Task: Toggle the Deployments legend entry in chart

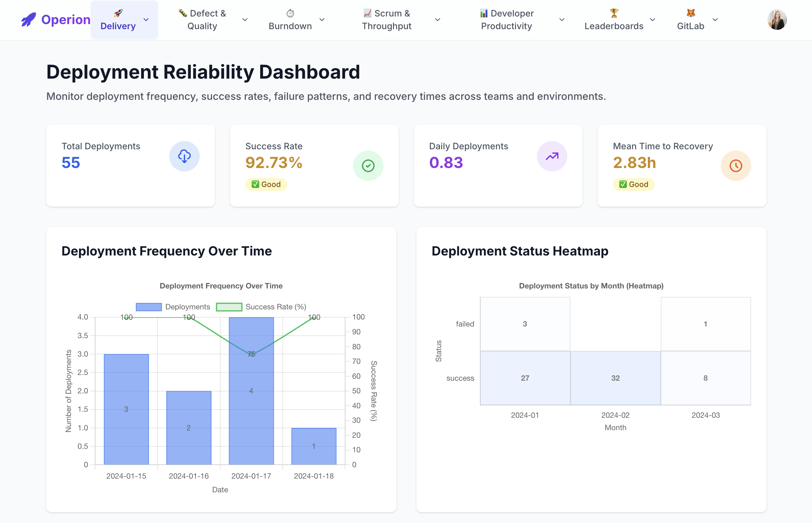Action: [173, 307]
